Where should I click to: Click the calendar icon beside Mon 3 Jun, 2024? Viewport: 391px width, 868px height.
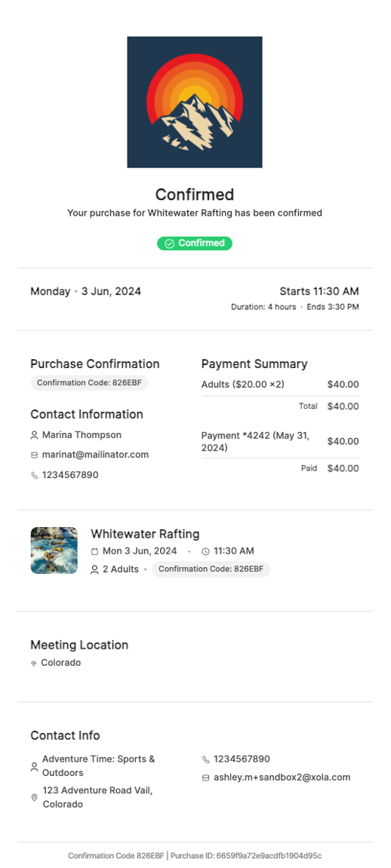pyautogui.click(x=94, y=551)
